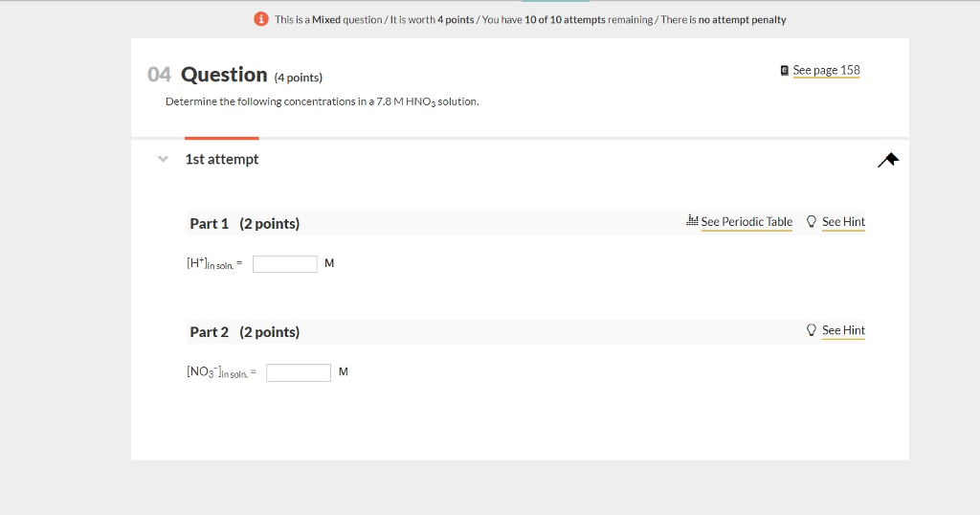Click the lightbulb hint icon in Part 2
The width and height of the screenshot is (980, 515).
(812, 330)
